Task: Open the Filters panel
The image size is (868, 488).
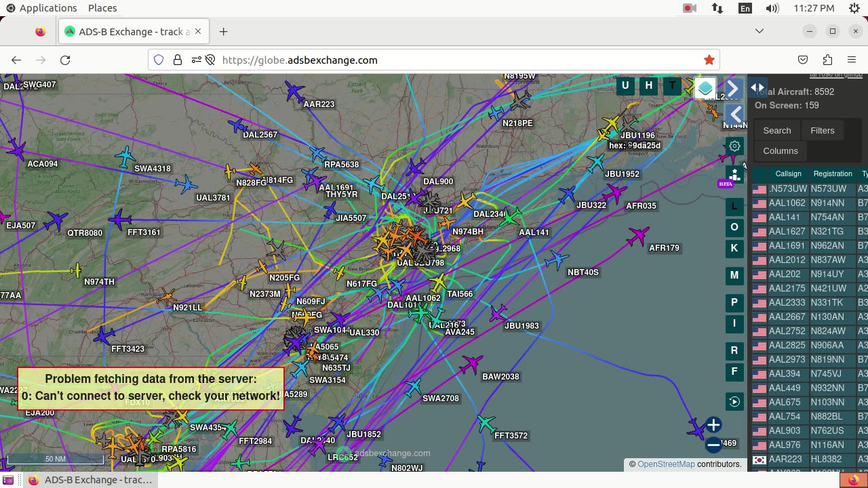Action: pos(823,130)
